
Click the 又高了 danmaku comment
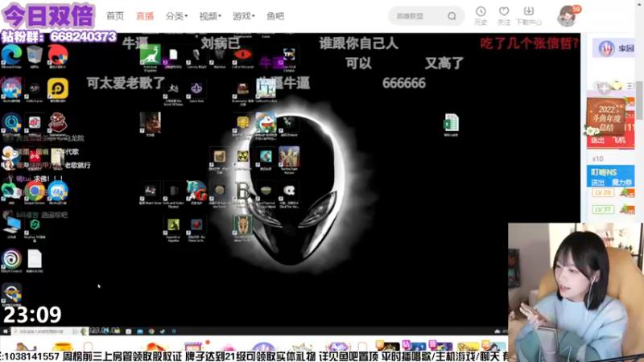[x=444, y=64]
